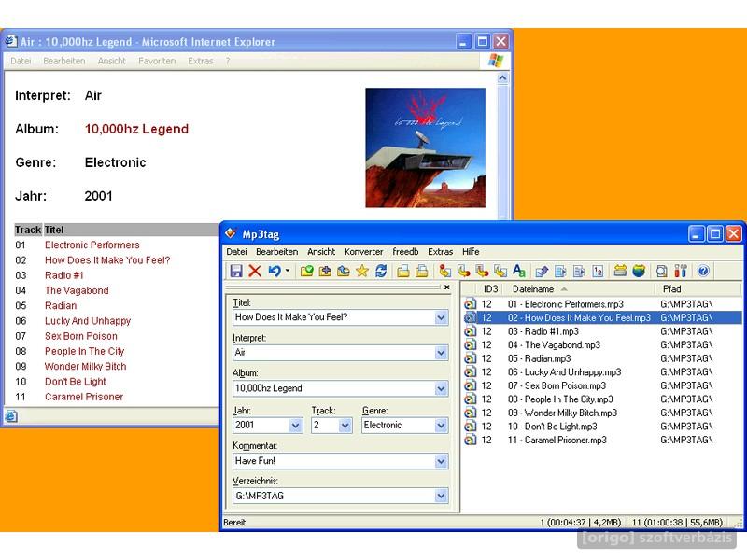Image resolution: width=747 pixels, height=560 pixels.
Task: Click the Internet Explorer title bar page icon
Action: 11,41
